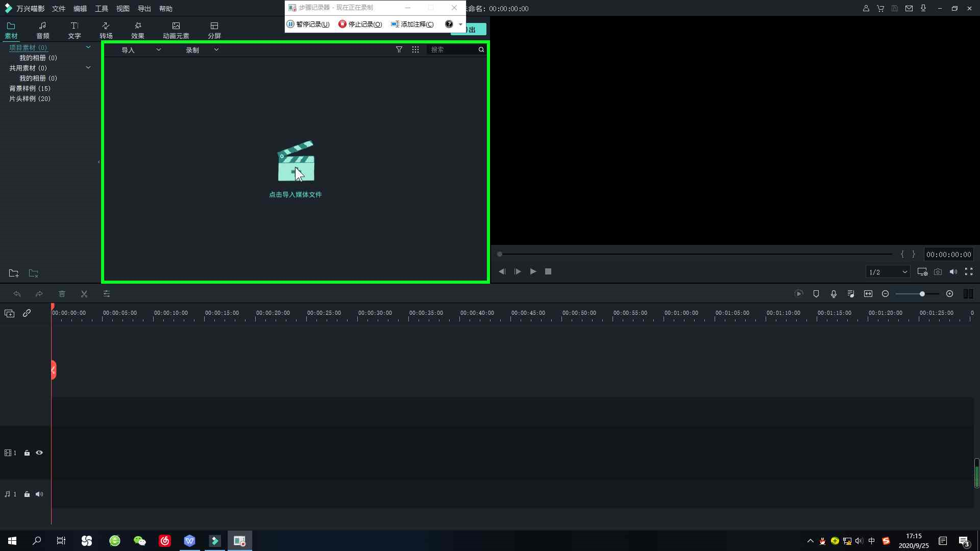Open the 分屏 split screen panel
This screenshot has height=551, width=980.
[x=214, y=30]
